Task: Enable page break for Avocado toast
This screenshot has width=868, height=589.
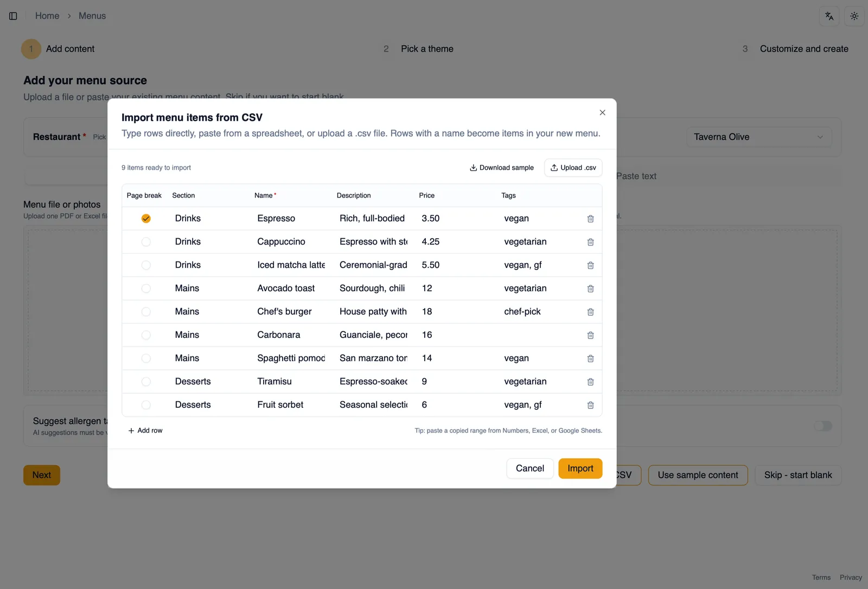Action: 146,289
